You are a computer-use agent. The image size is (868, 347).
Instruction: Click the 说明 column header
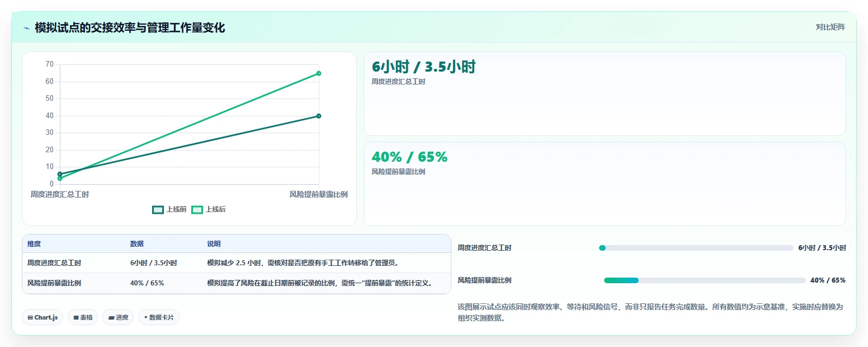214,244
